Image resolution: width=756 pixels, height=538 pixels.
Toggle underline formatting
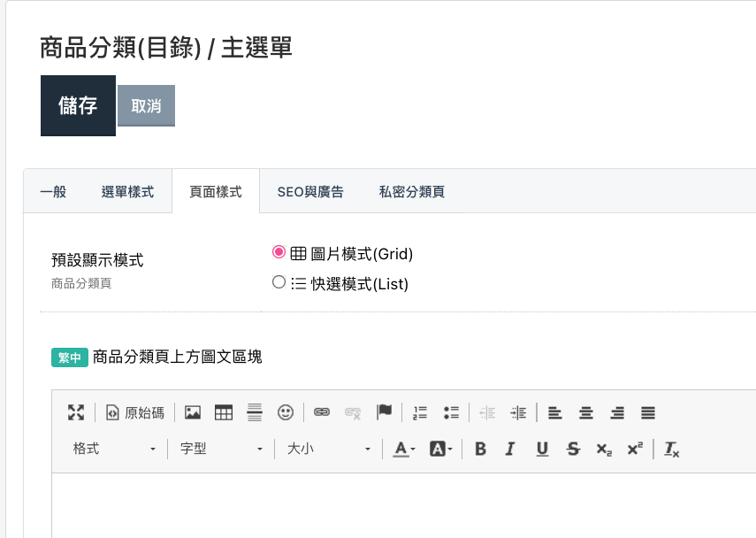pos(542,449)
